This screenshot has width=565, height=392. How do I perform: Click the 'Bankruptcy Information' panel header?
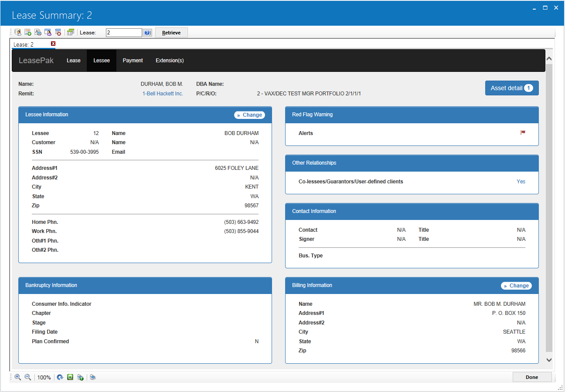click(x=145, y=286)
